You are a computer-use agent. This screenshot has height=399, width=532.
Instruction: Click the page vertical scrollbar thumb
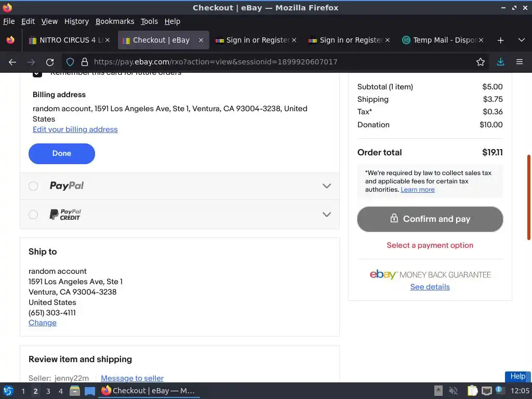529,197
